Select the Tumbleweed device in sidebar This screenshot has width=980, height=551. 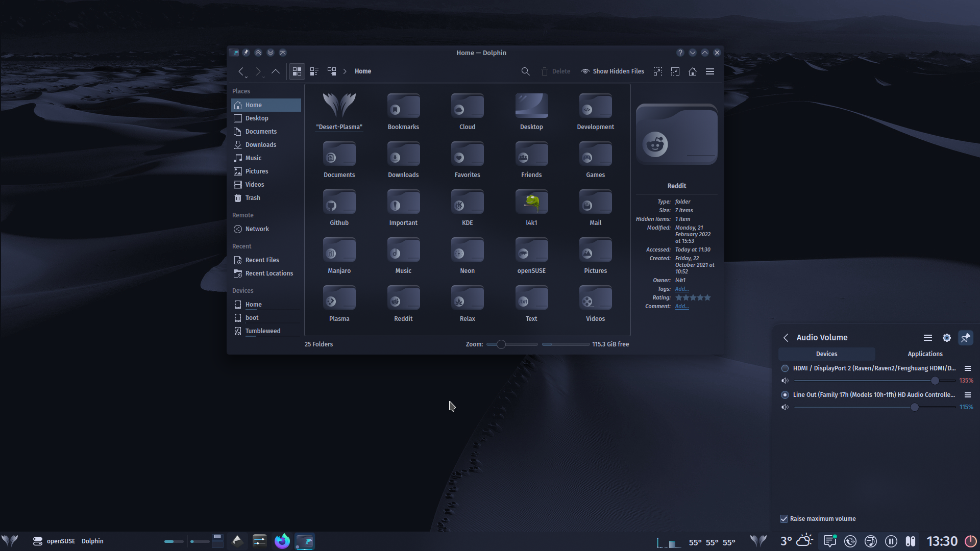(x=266, y=331)
